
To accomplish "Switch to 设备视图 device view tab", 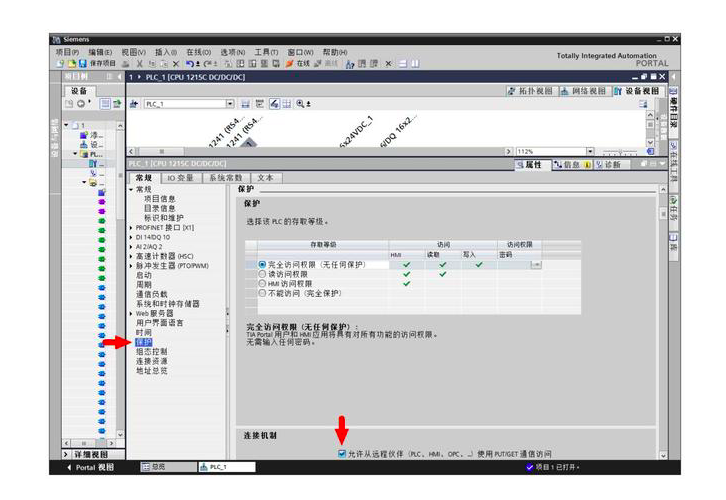I will [637, 91].
